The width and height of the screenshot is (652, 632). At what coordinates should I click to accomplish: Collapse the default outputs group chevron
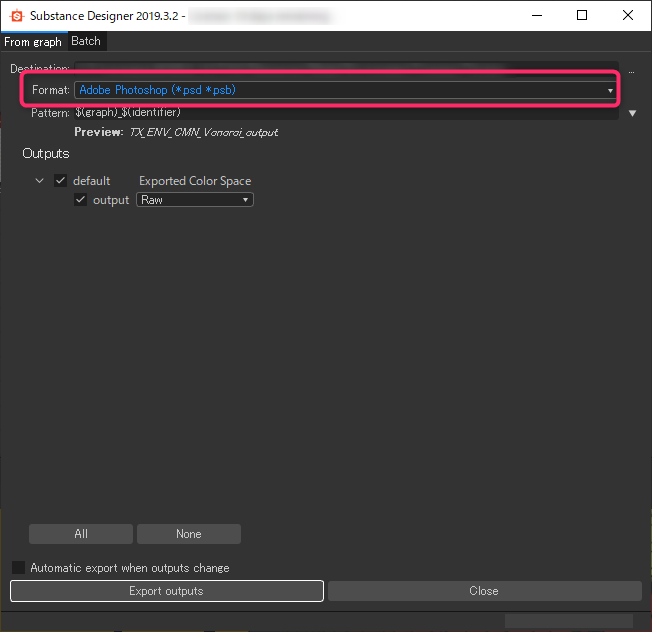(x=40, y=180)
